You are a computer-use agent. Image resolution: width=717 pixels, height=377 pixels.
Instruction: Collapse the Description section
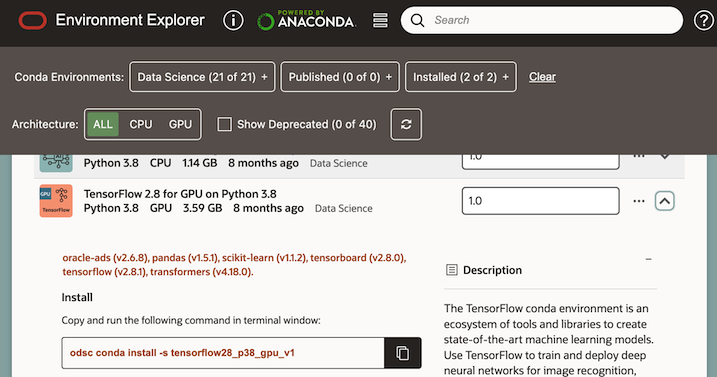648,259
